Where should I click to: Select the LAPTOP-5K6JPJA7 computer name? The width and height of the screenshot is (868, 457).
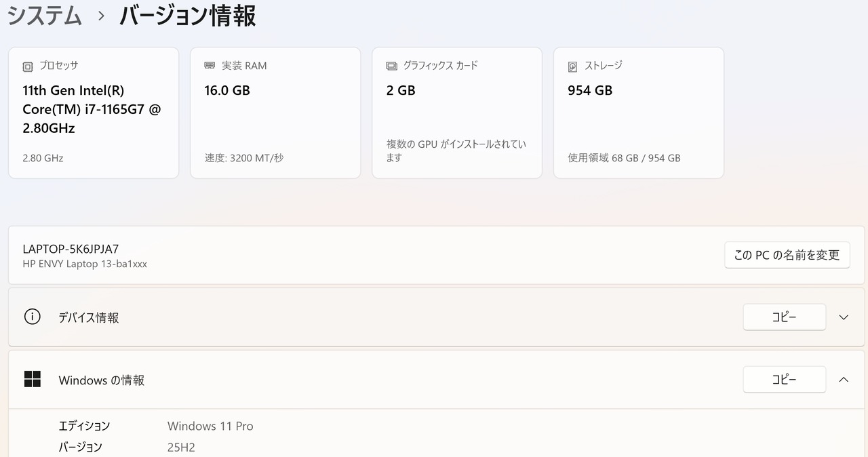point(71,249)
